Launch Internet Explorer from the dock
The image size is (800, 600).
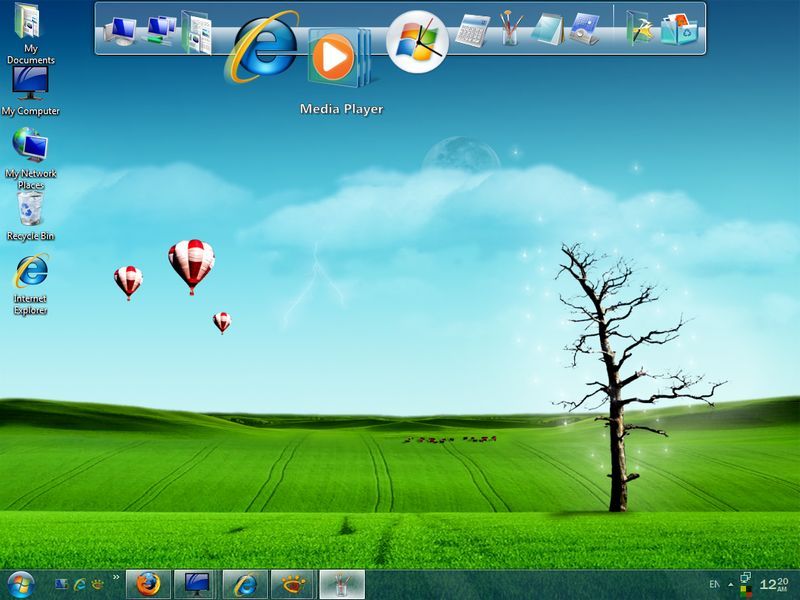[x=263, y=47]
